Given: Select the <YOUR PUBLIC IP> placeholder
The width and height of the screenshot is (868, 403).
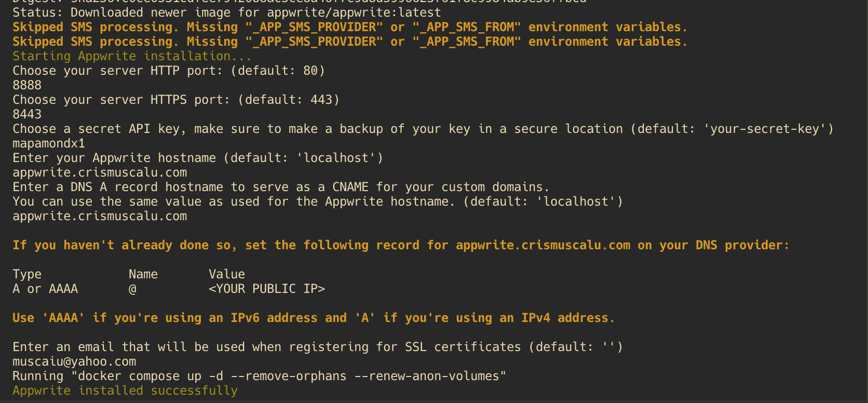Looking at the screenshot, I should [x=267, y=289].
